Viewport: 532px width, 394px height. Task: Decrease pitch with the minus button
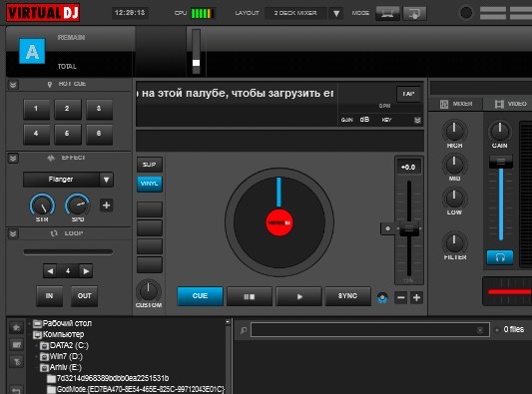pos(400,297)
